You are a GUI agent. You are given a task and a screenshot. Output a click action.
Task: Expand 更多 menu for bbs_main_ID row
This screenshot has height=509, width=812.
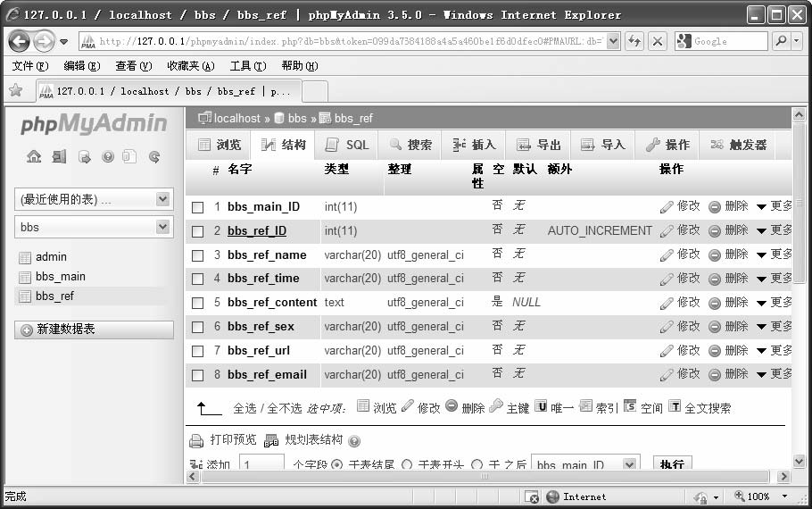774,206
